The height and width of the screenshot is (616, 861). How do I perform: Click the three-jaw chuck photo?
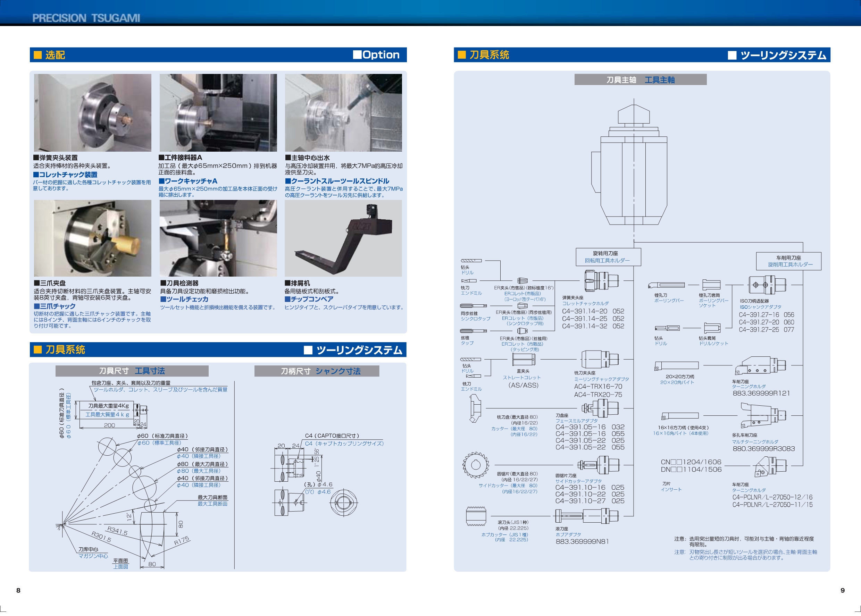(x=93, y=238)
